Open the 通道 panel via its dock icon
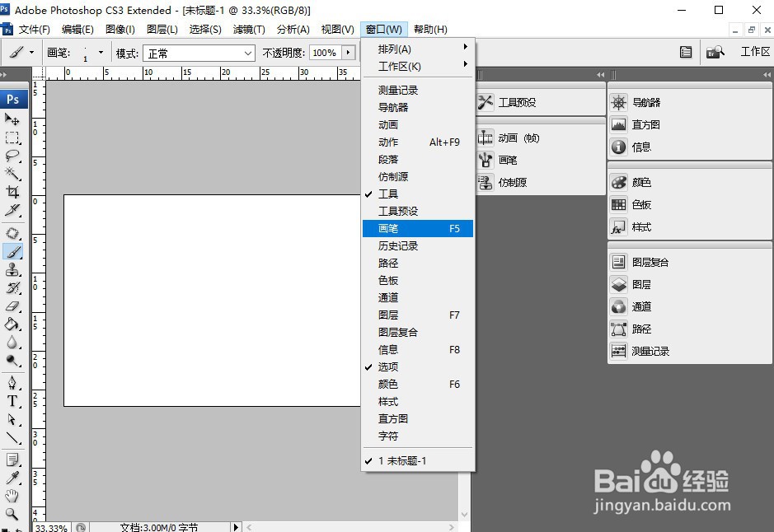This screenshot has width=774, height=532. pos(618,306)
